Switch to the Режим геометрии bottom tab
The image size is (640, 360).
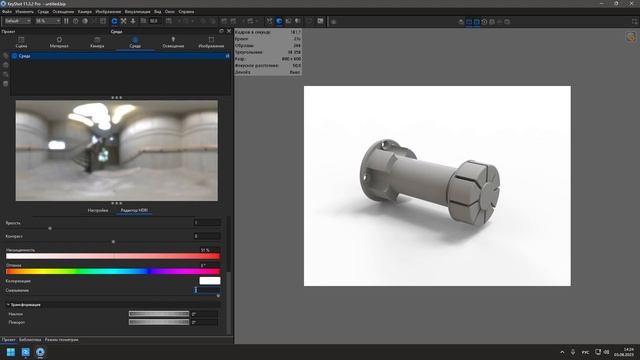coord(62,340)
